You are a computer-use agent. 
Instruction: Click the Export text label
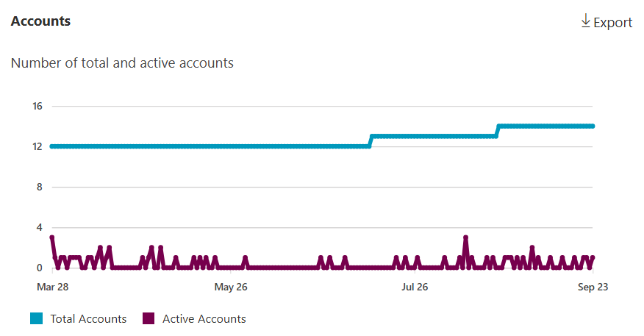point(612,23)
